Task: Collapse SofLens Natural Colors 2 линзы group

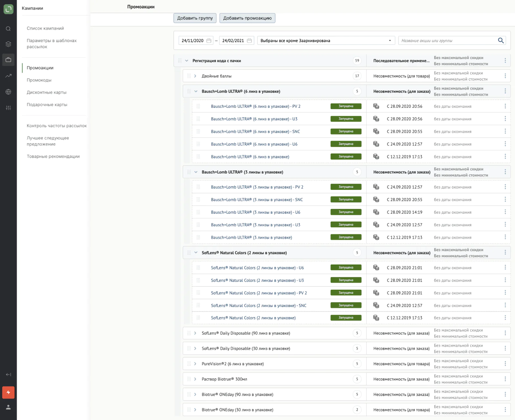Action: point(196,253)
